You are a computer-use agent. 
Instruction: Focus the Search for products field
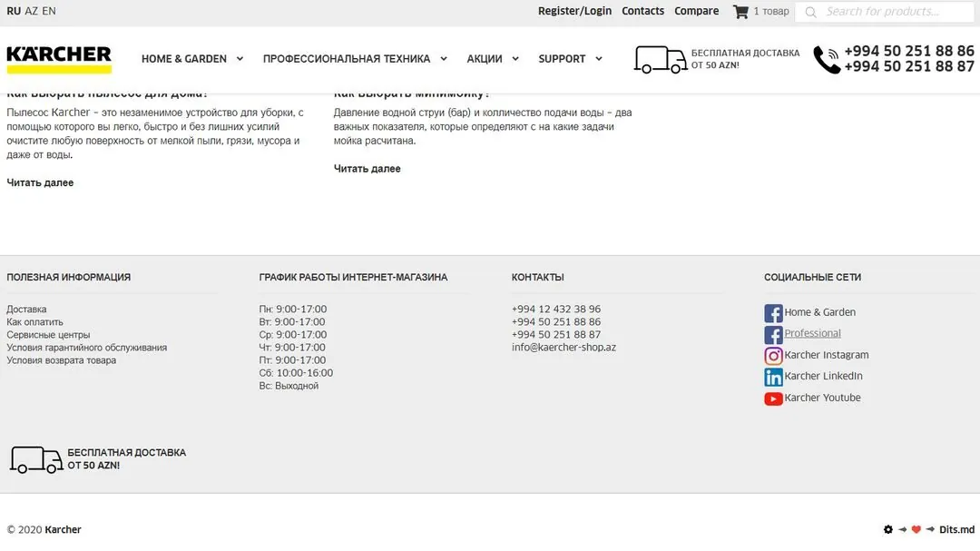coord(885,12)
